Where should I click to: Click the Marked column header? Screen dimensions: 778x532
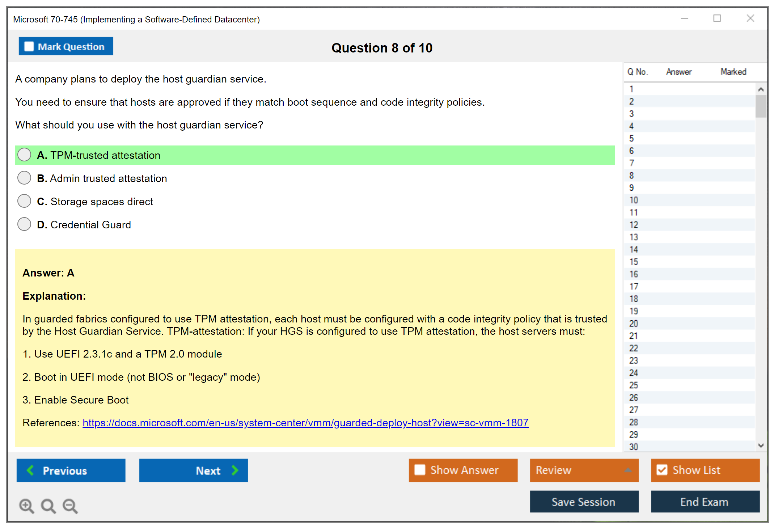point(733,72)
